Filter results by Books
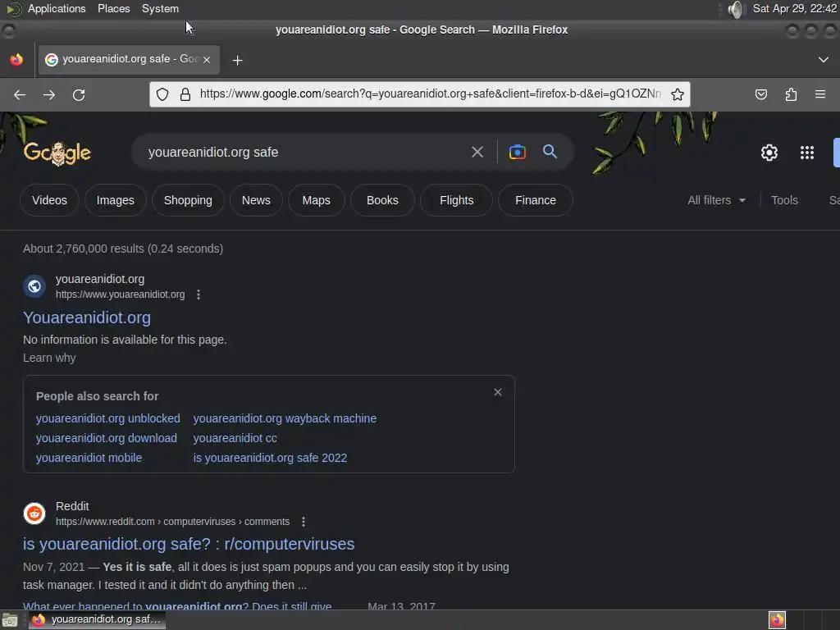 point(382,200)
